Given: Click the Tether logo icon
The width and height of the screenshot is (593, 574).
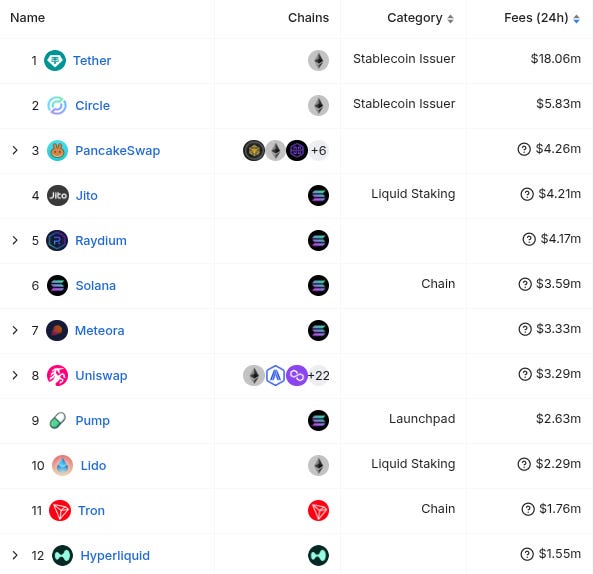Looking at the screenshot, I should [55, 61].
